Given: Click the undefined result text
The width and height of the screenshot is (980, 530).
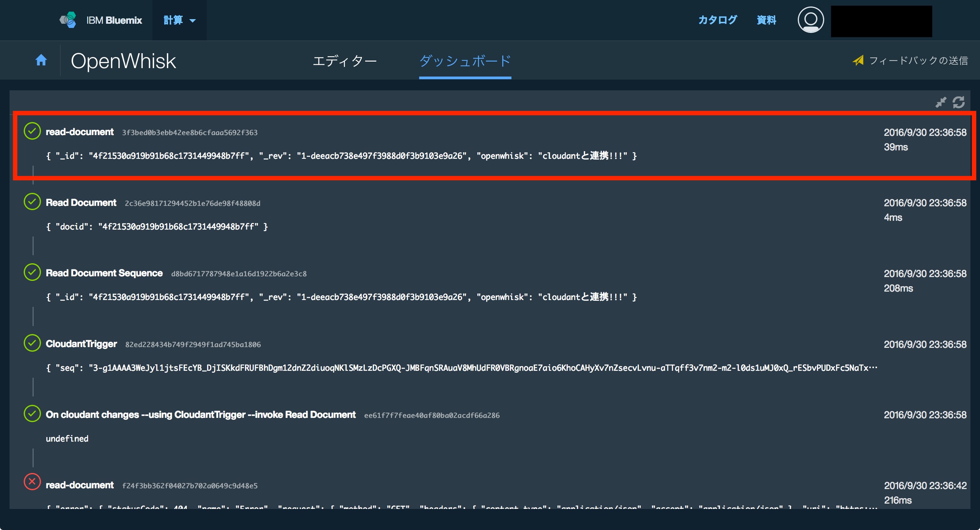Looking at the screenshot, I should [x=67, y=439].
